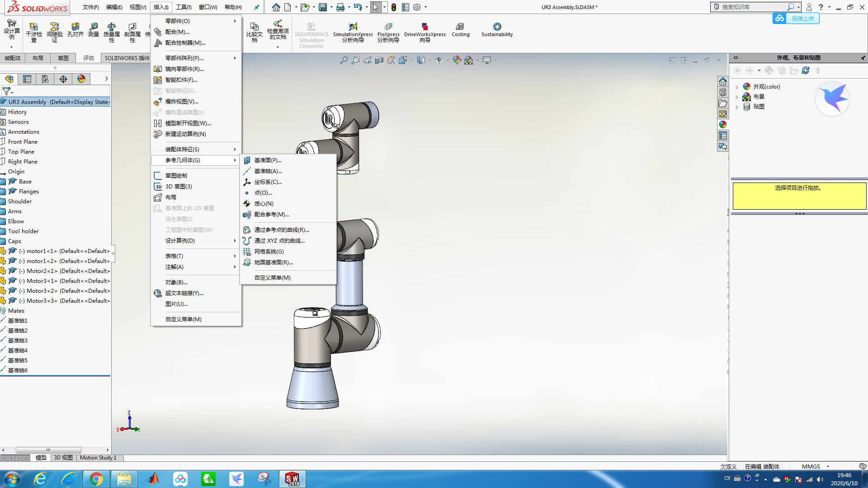Activate section view in heads-up toolbar
Image resolution: width=868 pixels, height=488 pixels.
click(379, 60)
